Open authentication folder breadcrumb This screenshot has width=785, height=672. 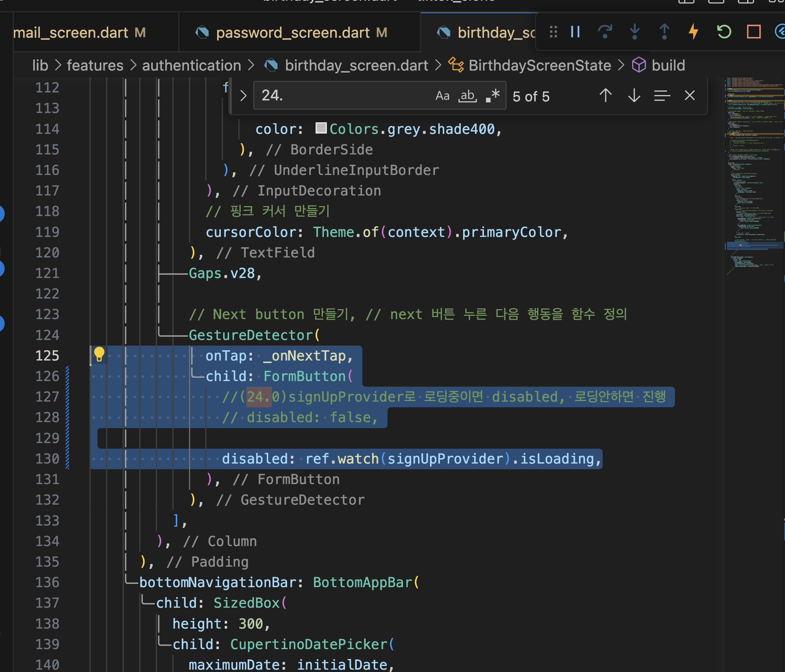coord(191,66)
